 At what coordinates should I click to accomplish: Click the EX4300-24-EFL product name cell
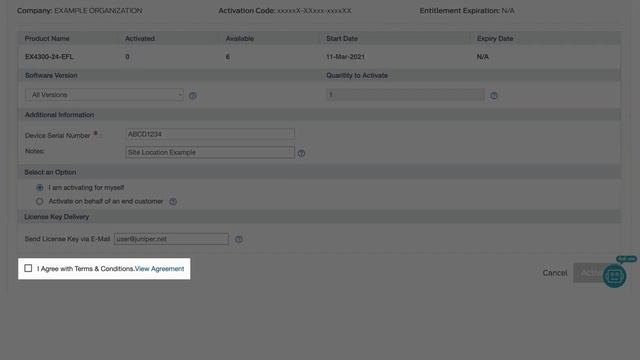(49, 57)
